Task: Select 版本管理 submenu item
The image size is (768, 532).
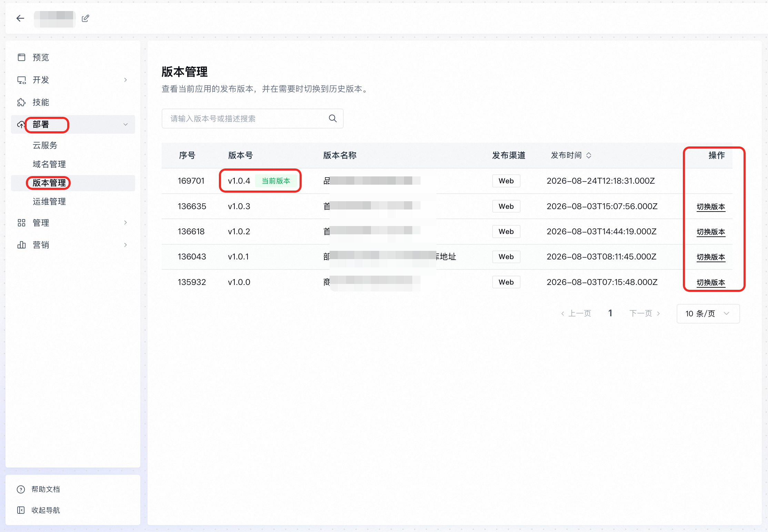Action: coord(49,183)
